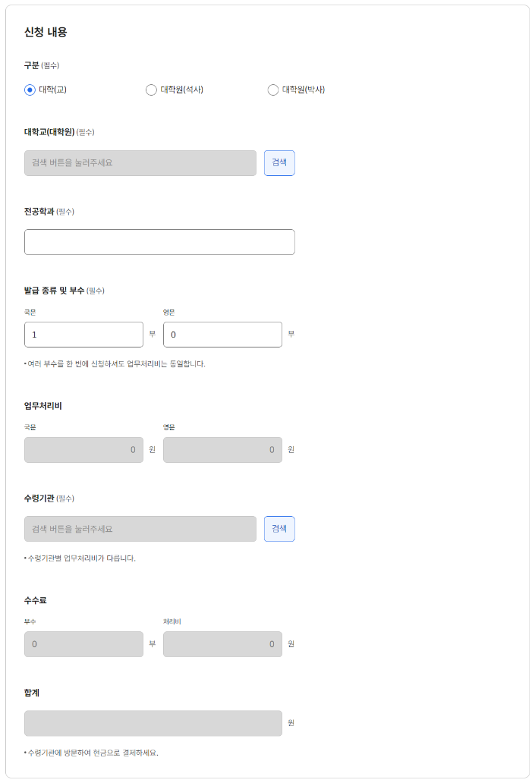The height and width of the screenshot is (783, 532).
Task: Click the disabled 수령기관 search field
Action: tap(140, 529)
